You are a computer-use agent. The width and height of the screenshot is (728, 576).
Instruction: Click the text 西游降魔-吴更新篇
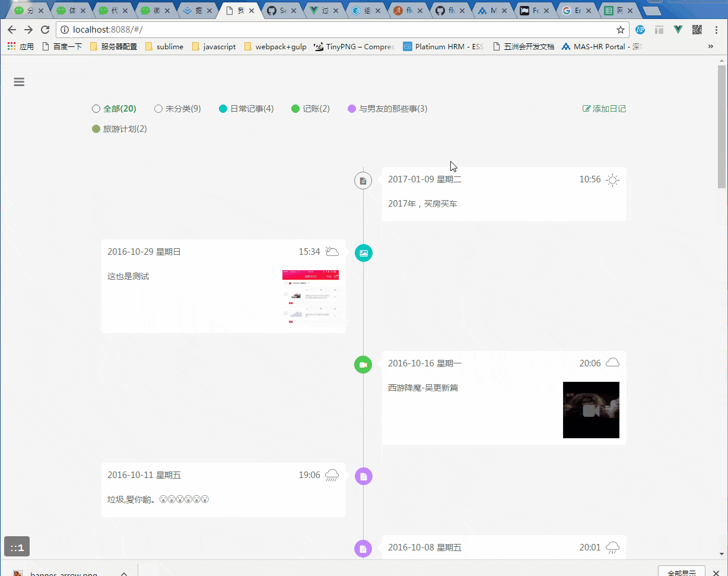click(x=423, y=388)
